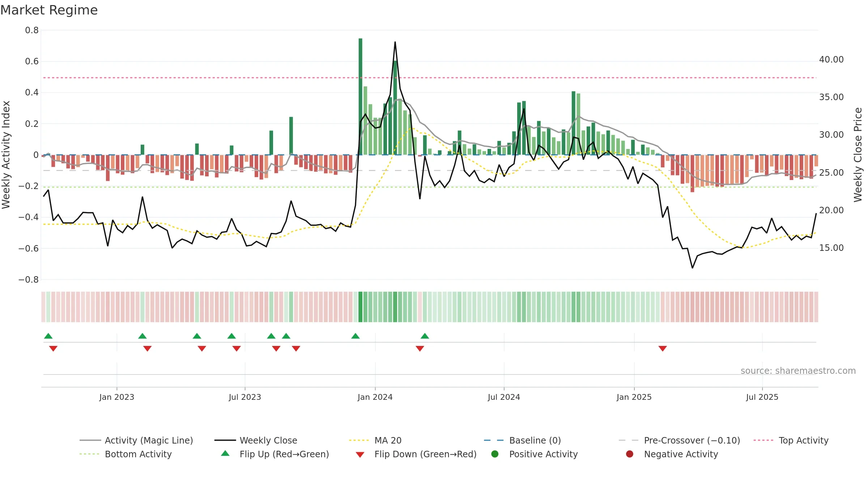Click the −0.2 tick on the activity axis
Screen dimensions: 868x488
point(29,186)
